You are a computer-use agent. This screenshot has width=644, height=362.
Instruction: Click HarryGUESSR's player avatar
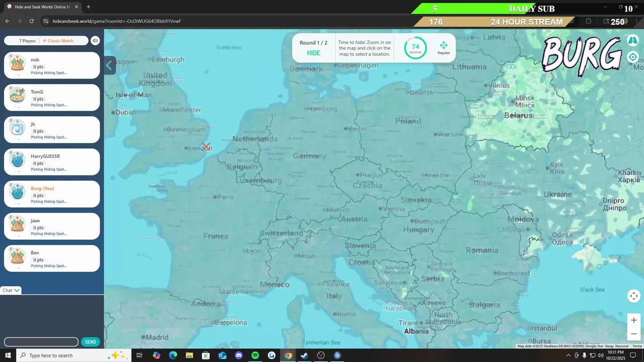coord(18,160)
